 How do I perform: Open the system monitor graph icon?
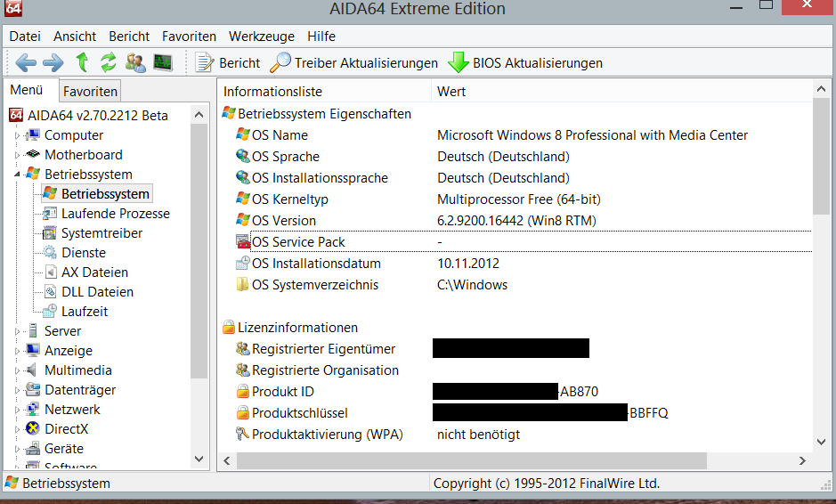pos(163,62)
